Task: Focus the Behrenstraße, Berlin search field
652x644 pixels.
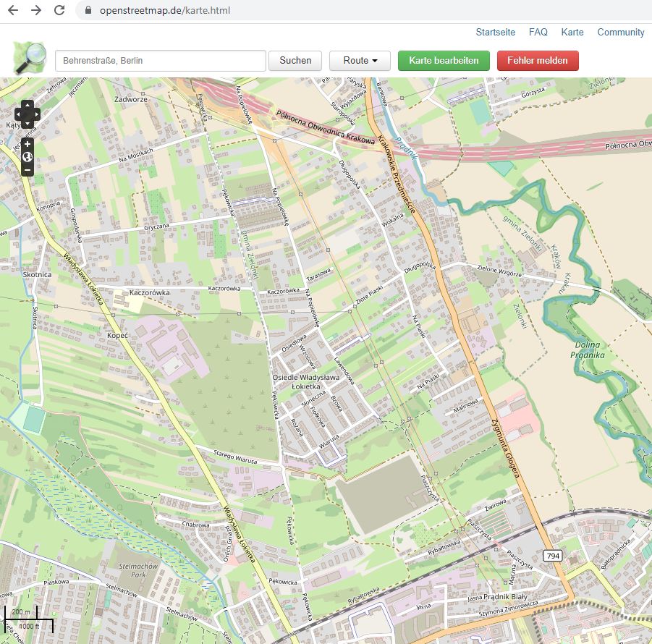Action: tap(161, 61)
